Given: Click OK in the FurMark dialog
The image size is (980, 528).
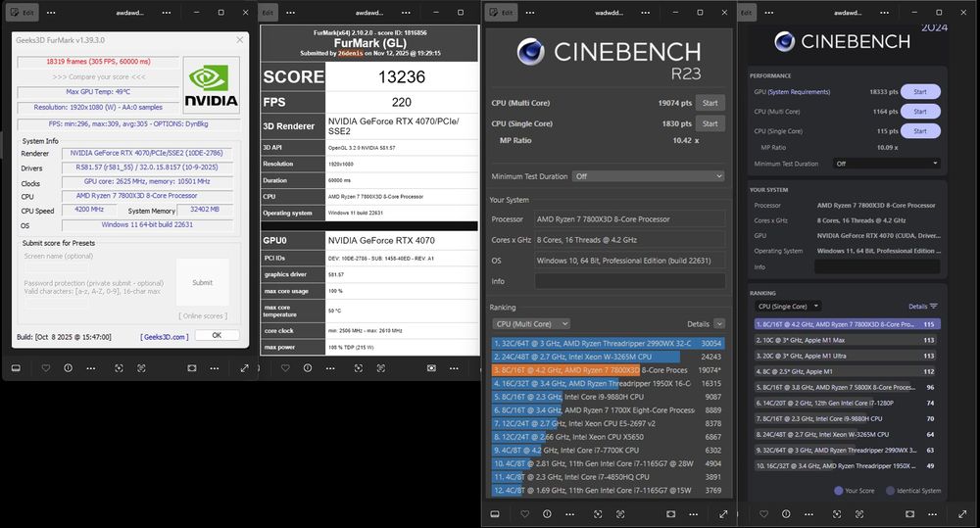Looking at the screenshot, I should click(x=217, y=336).
